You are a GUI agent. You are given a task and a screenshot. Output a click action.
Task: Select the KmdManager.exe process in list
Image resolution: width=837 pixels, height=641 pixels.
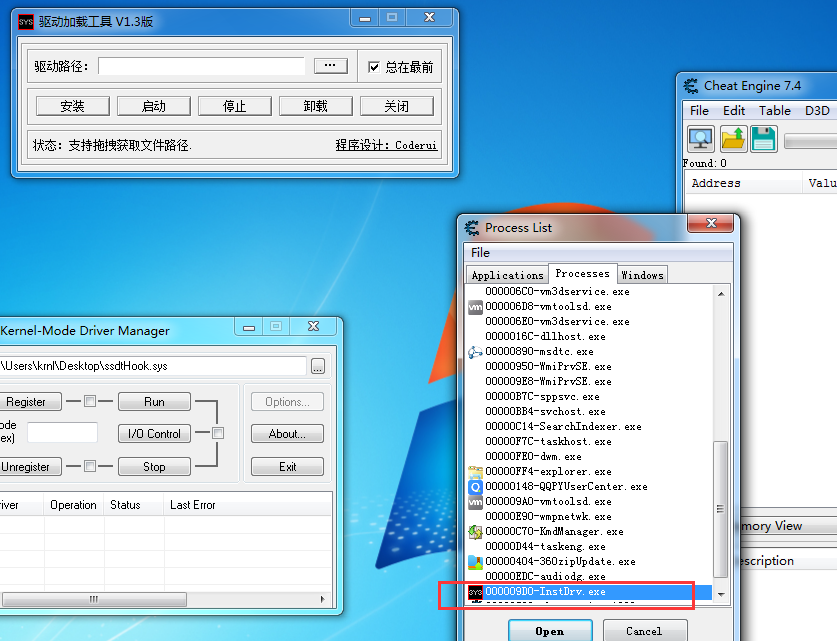point(554,532)
